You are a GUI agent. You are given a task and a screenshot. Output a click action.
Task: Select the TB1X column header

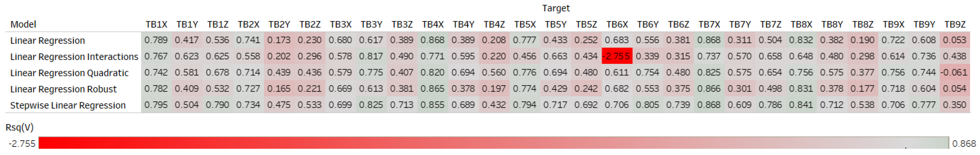[156, 24]
